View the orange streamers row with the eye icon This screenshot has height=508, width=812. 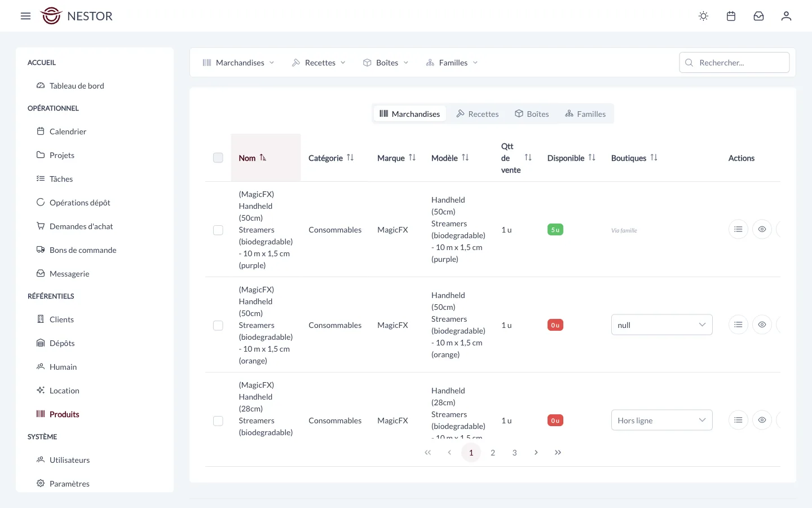click(762, 325)
